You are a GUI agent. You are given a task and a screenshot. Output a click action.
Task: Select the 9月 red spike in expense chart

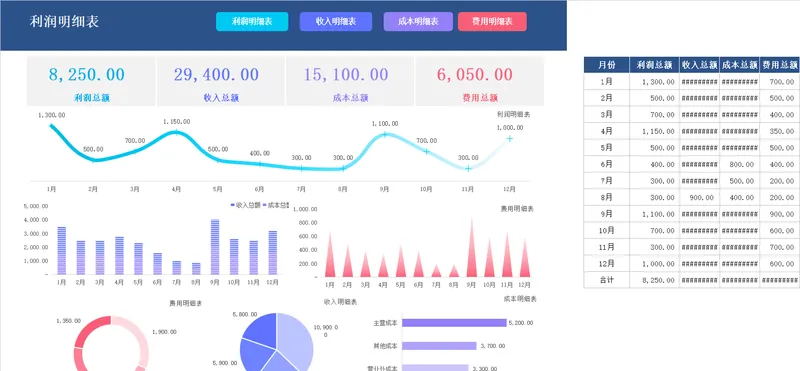click(x=471, y=247)
